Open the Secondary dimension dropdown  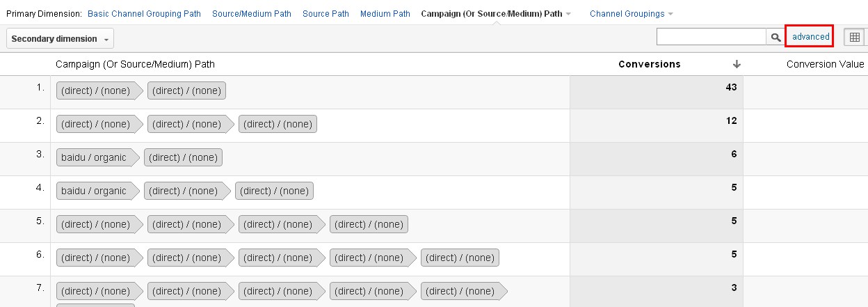pyautogui.click(x=60, y=39)
